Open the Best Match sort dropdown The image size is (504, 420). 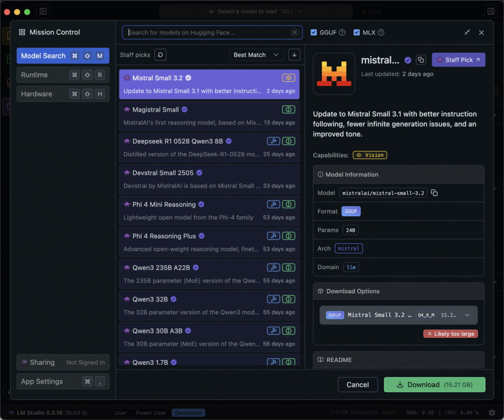click(256, 55)
